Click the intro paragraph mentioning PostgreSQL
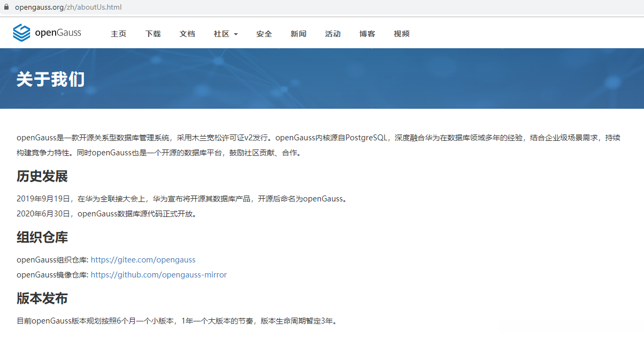Viewport: 644px width, 338px height. [319, 145]
